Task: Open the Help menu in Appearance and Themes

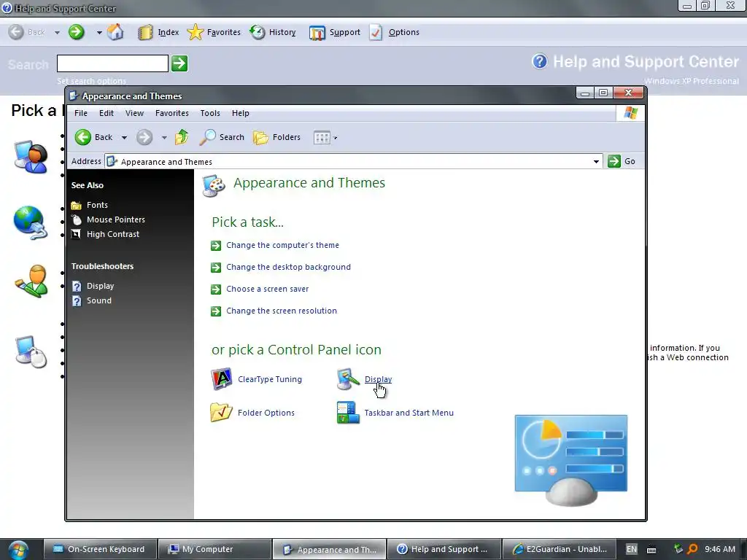Action: [x=241, y=113]
